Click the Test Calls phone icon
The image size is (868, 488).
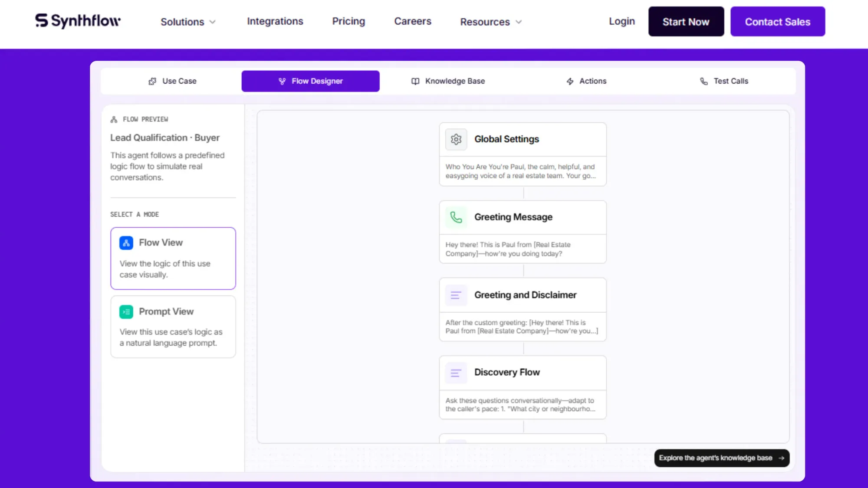(704, 81)
